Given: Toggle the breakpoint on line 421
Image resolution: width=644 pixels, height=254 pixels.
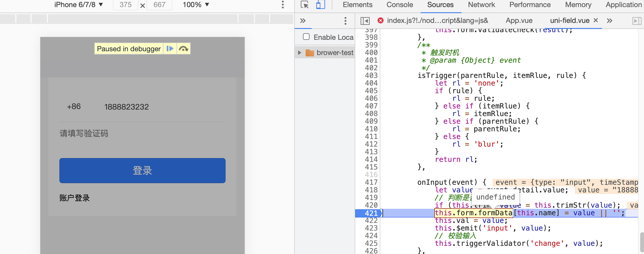Looking at the screenshot, I should (370, 213).
